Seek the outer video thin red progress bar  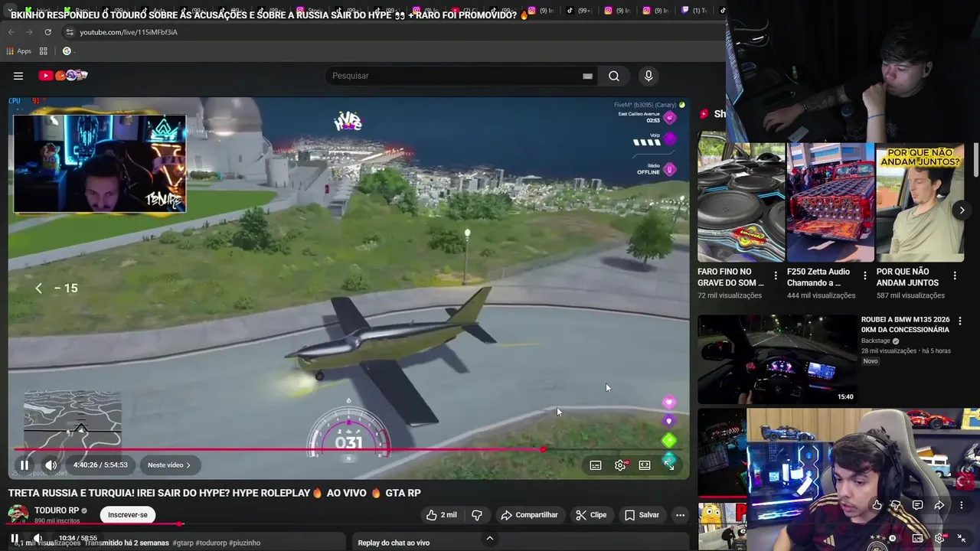coord(95,524)
